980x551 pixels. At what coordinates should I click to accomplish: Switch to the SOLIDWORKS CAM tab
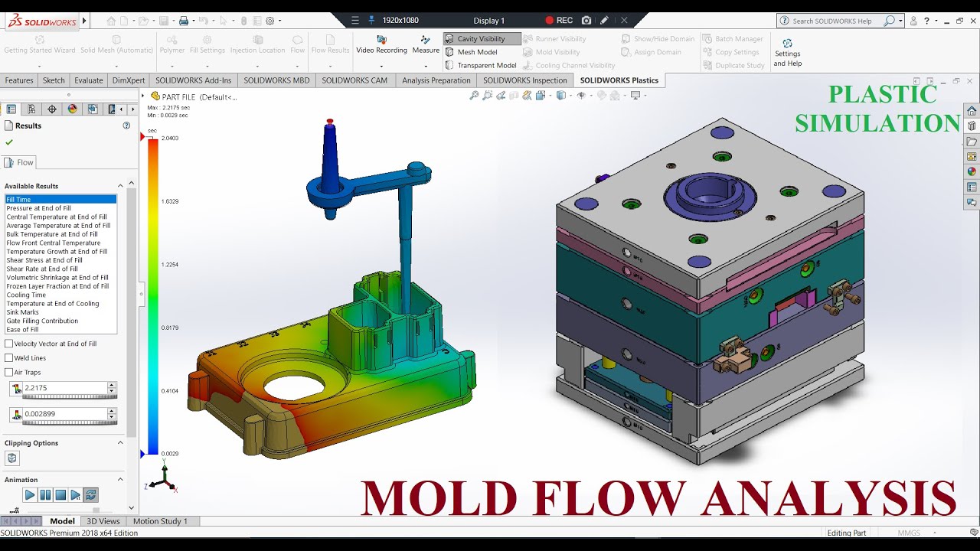point(354,80)
